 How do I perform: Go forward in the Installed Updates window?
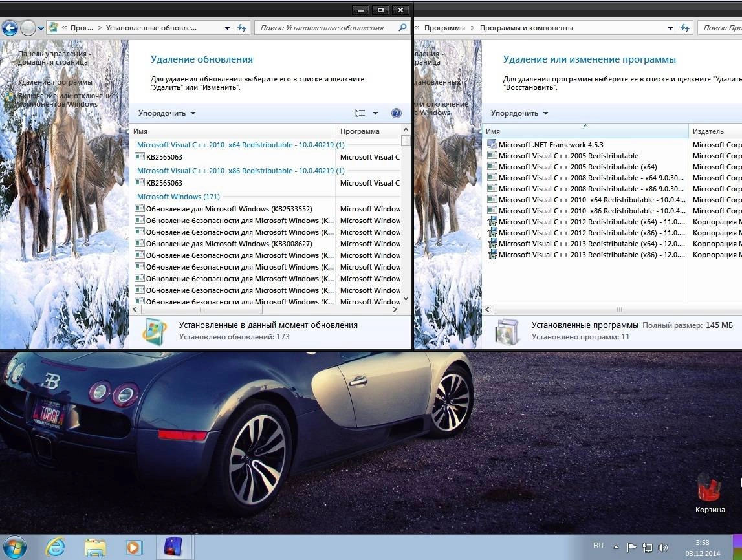[x=28, y=28]
